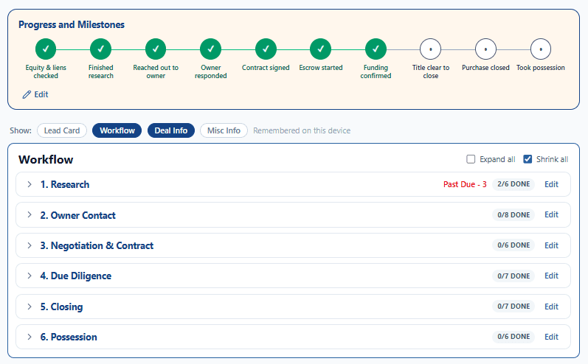
Task: Open Edit for Negotiation & Contract stage
Action: tap(551, 245)
